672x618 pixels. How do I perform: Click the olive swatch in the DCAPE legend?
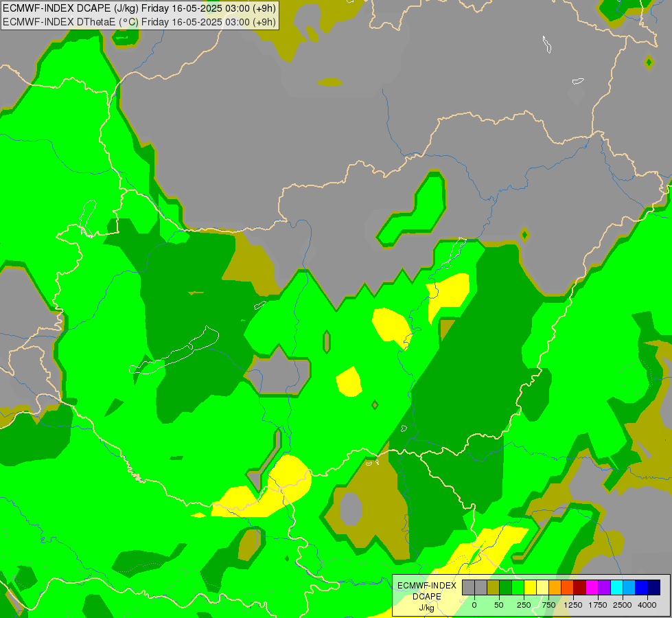tap(494, 587)
